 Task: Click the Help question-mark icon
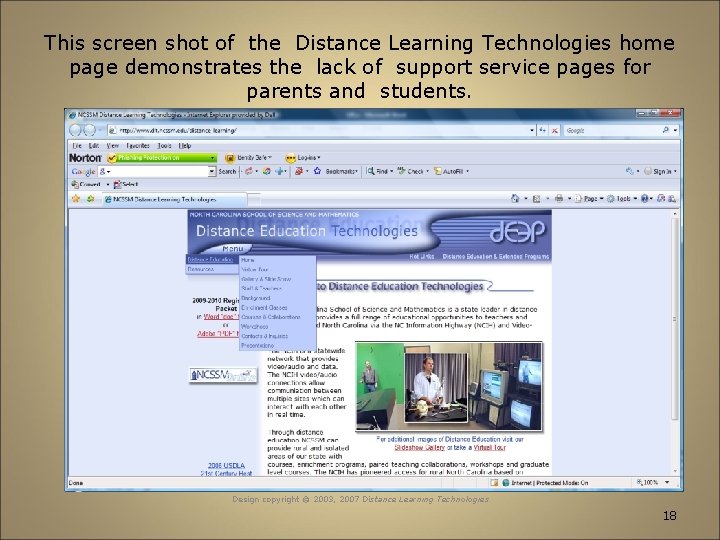pyautogui.click(x=645, y=199)
